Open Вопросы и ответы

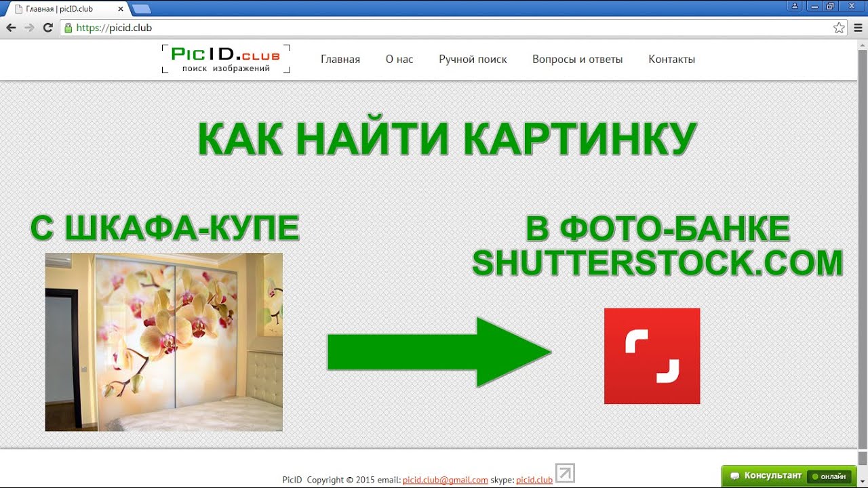point(577,59)
